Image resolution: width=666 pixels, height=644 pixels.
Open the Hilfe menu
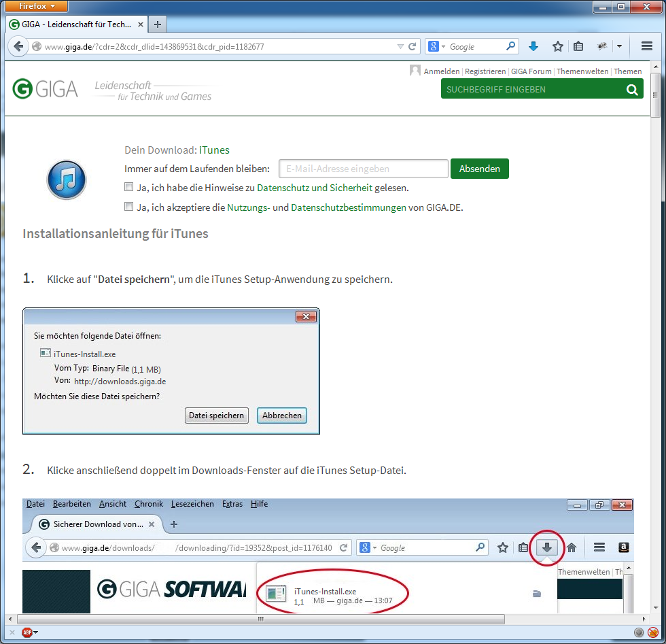259,504
